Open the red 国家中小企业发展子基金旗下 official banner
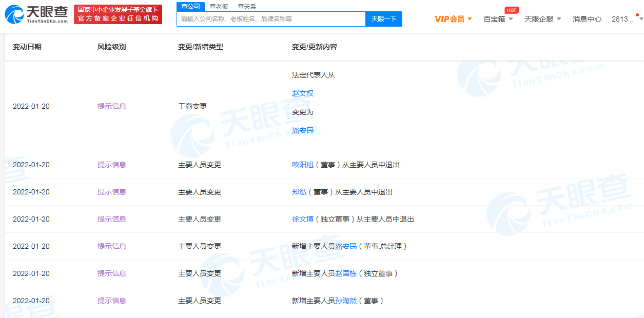Screen dimensions: 644x318 click(118, 14)
